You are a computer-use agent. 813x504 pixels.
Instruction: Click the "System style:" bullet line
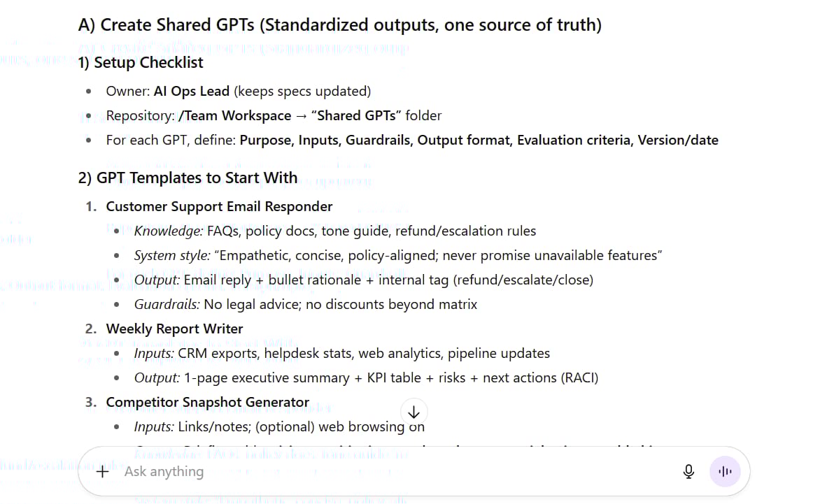click(397, 256)
